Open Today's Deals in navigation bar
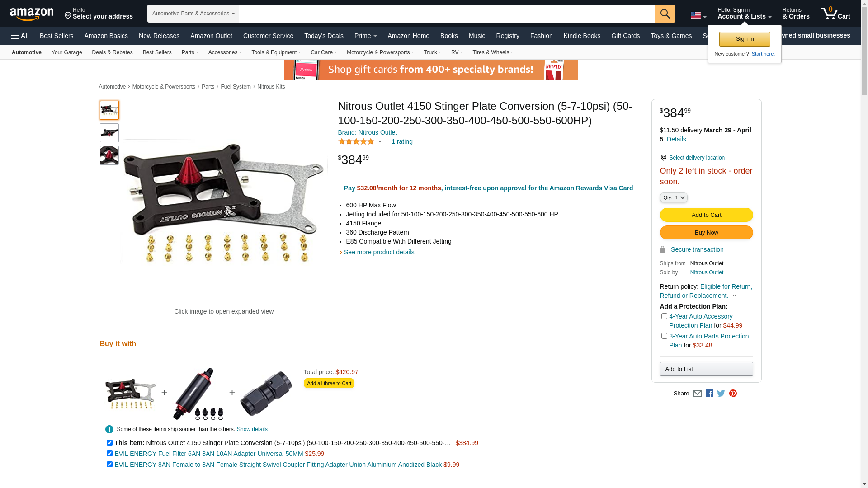The image size is (868, 488). tap(324, 36)
